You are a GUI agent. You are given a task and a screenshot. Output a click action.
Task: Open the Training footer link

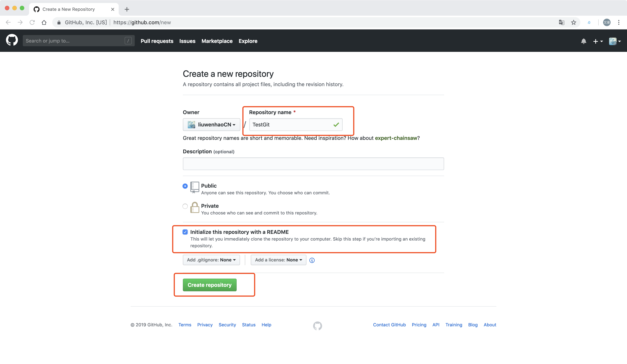454,325
